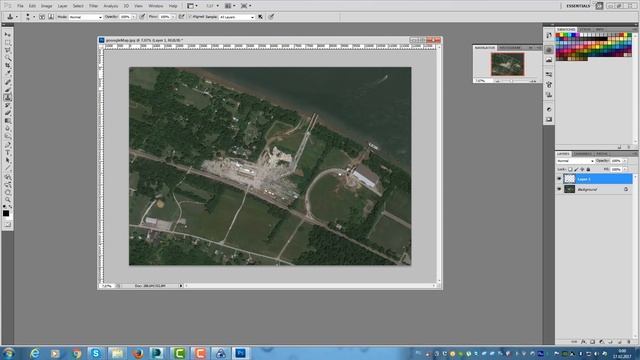The width and height of the screenshot is (640, 360).
Task: Enable airbrush mode next to Flow
Action: pyautogui.click(x=181, y=17)
